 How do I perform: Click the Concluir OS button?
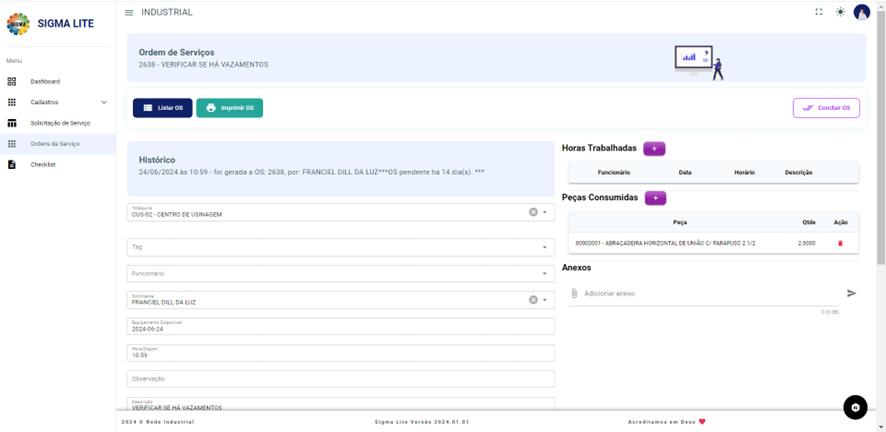[826, 108]
